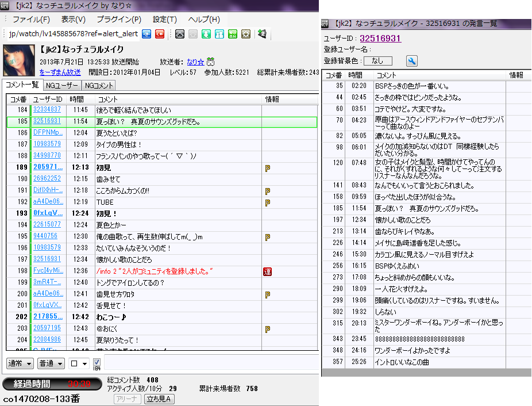Expand the comment color square dropdown
532x406 pixels.
click(79, 363)
